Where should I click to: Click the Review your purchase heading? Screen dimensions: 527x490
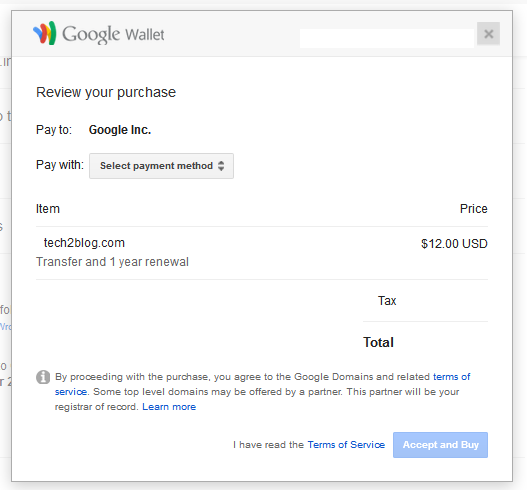(x=106, y=92)
